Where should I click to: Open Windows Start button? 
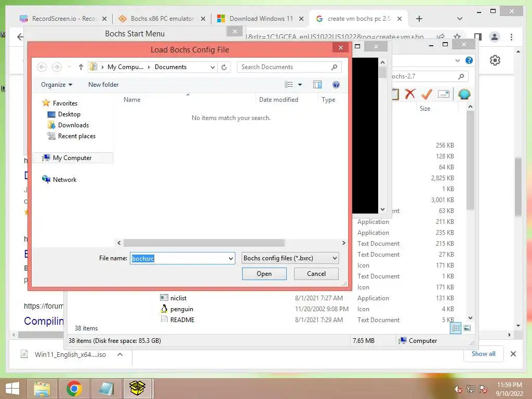pyautogui.click(x=12, y=388)
